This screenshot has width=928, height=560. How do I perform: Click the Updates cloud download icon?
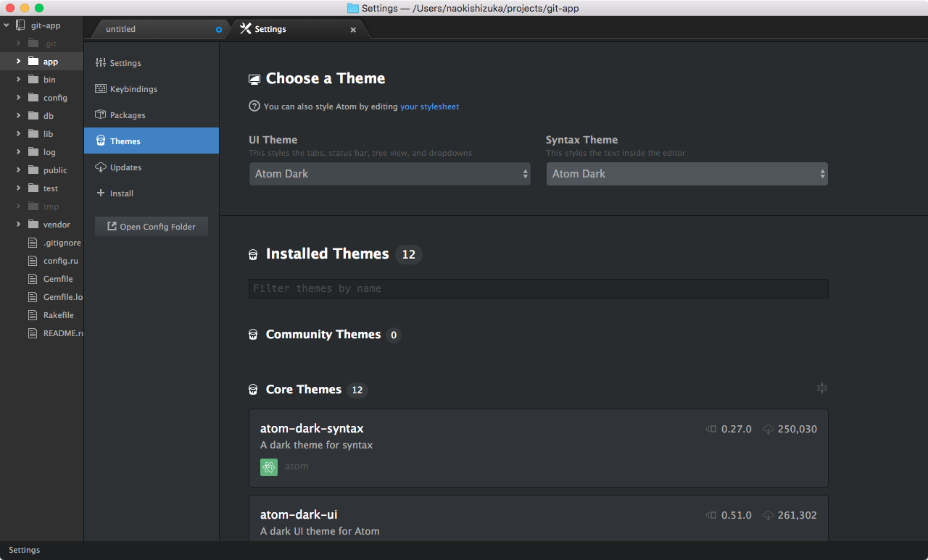(x=101, y=167)
